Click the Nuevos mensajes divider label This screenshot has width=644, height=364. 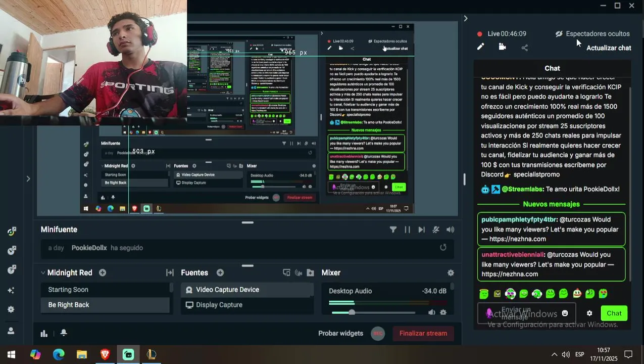(551, 204)
